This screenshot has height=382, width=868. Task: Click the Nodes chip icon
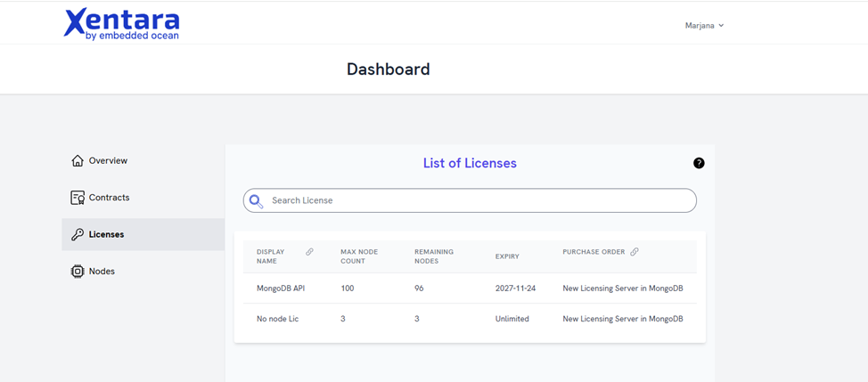(x=77, y=272)
